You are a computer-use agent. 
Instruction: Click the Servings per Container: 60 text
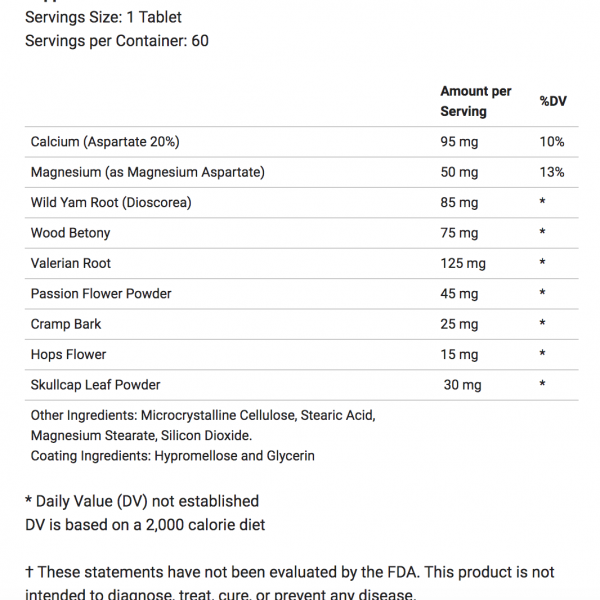point(116,41)
